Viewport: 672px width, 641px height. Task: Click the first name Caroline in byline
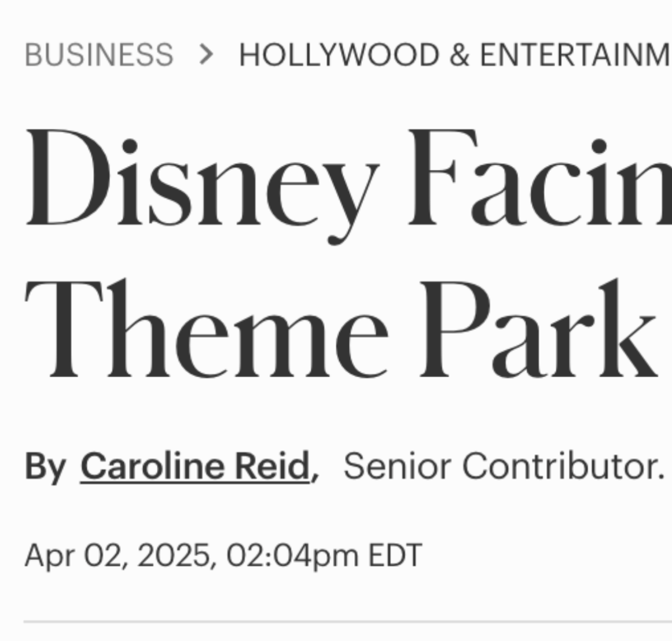coord(152,466)
